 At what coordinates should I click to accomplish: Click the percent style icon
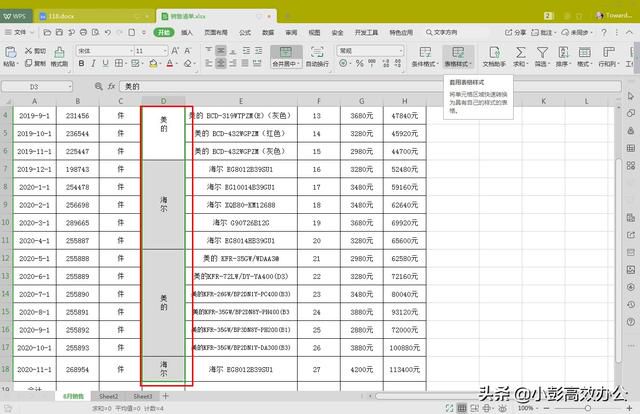point(359,63)
